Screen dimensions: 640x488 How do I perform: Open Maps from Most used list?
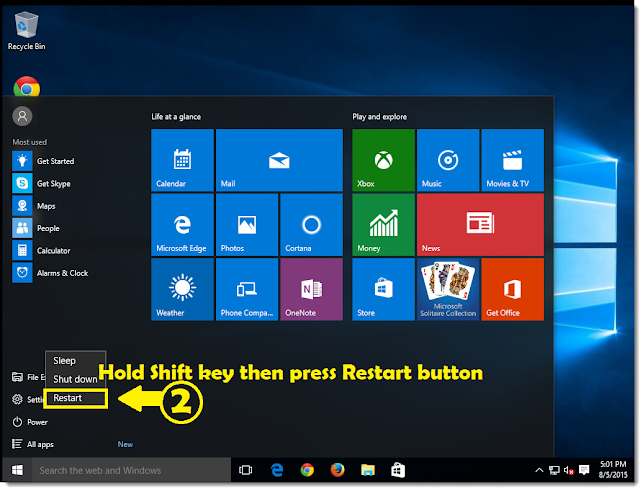(34, 206)
